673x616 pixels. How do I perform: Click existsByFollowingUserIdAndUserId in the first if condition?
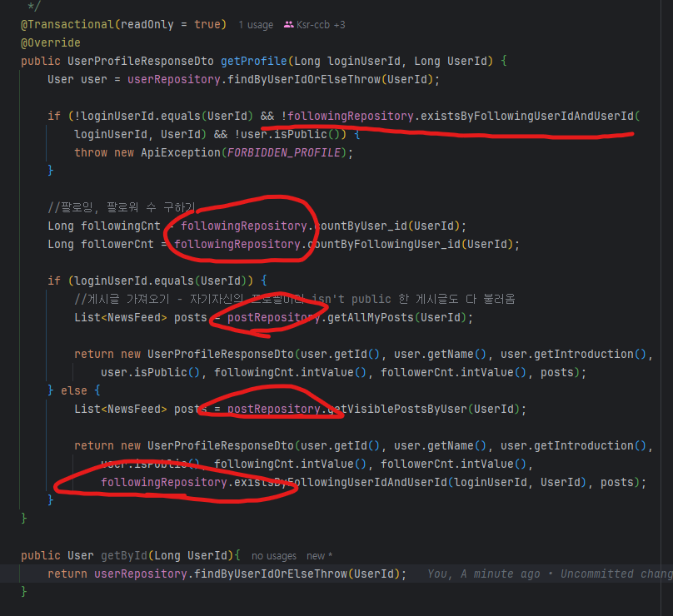(527, 117)
